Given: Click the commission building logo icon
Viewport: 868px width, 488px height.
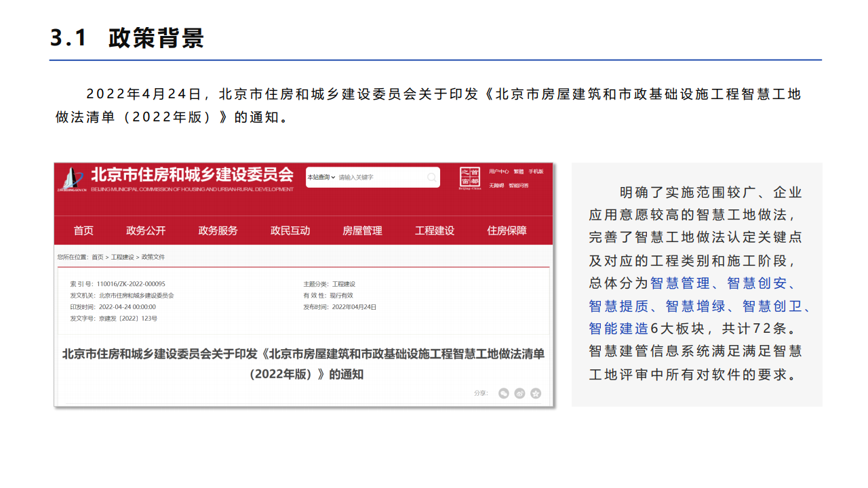Looking at the screenshot, I should (70, 179).
